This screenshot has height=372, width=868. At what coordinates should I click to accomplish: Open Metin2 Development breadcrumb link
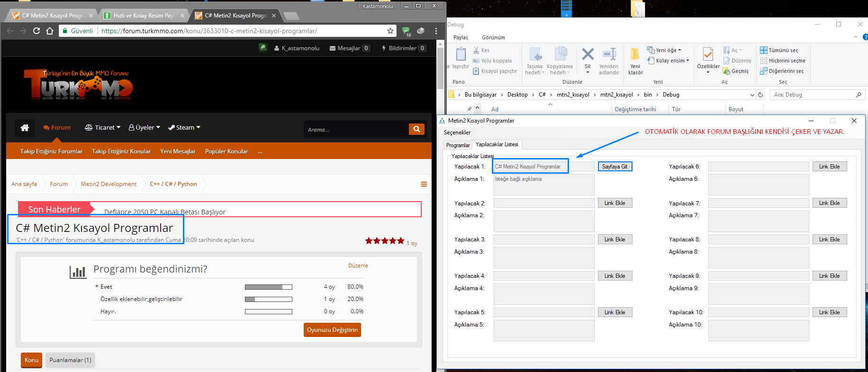[x=108, y=184]
